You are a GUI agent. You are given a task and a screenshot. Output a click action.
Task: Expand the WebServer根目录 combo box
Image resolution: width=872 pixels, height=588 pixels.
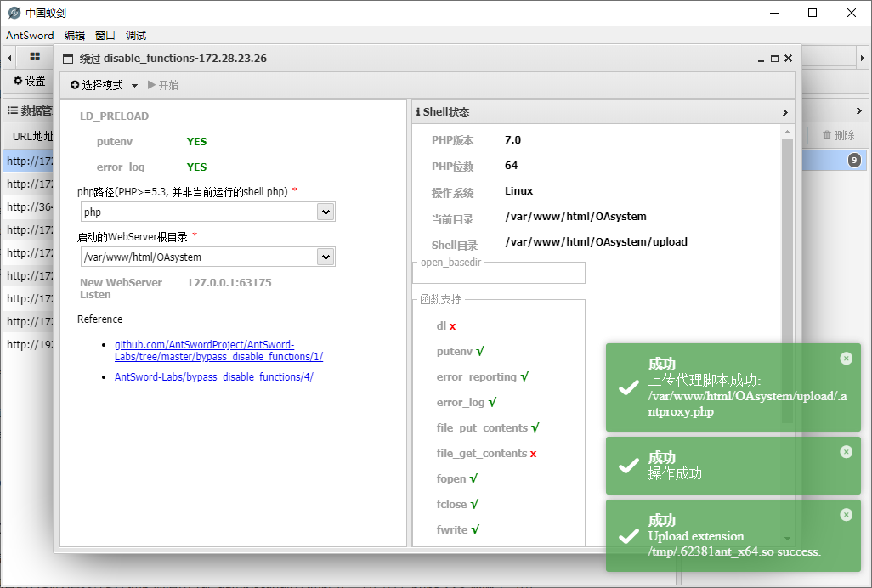point(325,257)
